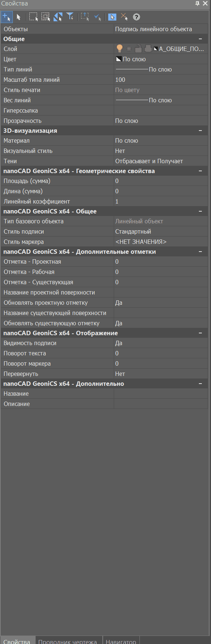Collapse the Отображение section
Screen dimensions: 211x644
coord(200,333)
